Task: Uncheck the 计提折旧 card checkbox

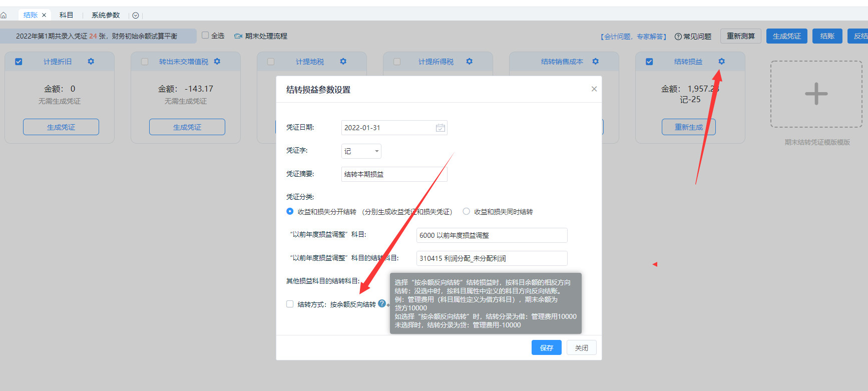Action: click(19, 62)
